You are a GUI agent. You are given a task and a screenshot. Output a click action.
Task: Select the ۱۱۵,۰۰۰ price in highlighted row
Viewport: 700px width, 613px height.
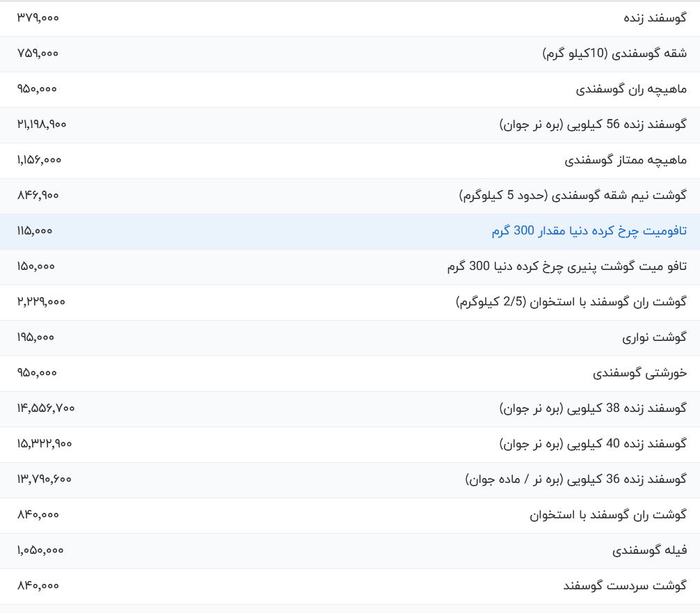35,231
